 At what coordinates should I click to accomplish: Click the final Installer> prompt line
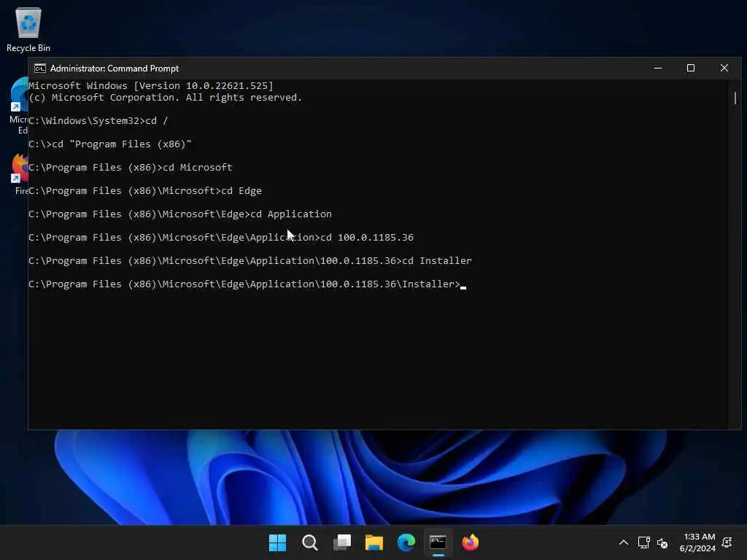(247, 284)
